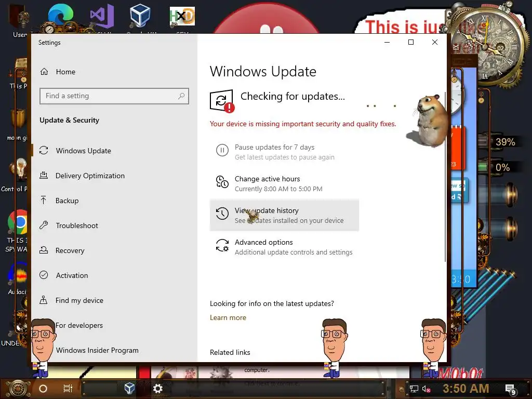Open the HxD hex editor shortcut
Screen dimensions: 532x399
coord(182,16)
